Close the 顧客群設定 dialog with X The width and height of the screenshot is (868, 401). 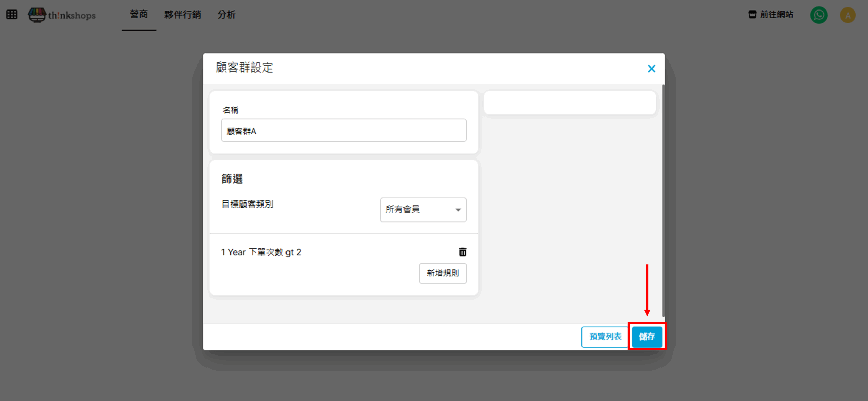651,69
